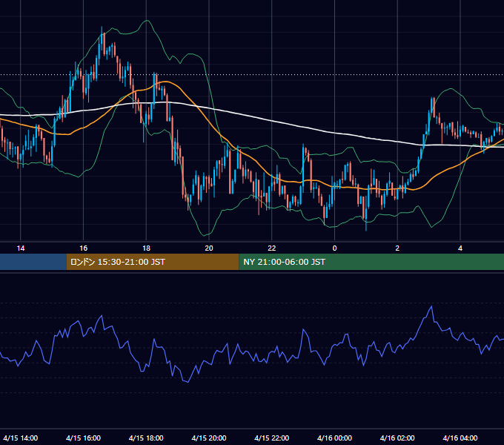This screenshot has height=445, width=504.
Task: Click the 0 hour label on price chart axis
Action: click(x=334, y=248)
